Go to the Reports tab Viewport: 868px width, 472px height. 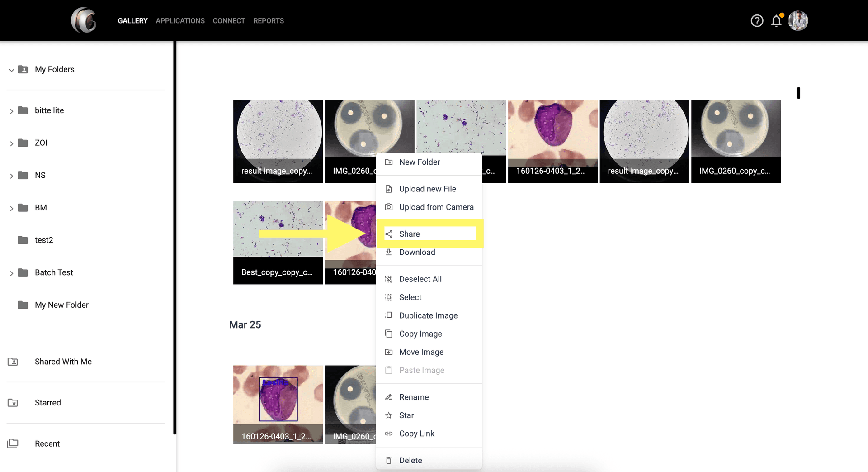[269, 21]
